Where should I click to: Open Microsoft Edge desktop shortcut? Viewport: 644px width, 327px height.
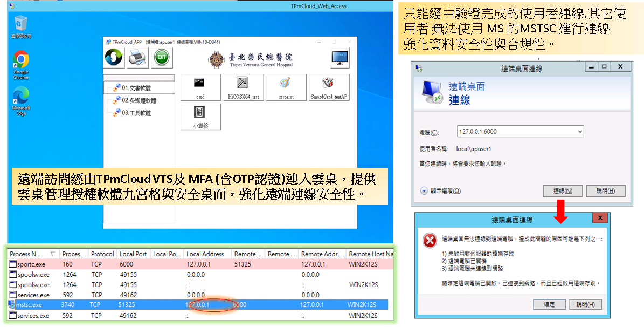click(21, 101)
